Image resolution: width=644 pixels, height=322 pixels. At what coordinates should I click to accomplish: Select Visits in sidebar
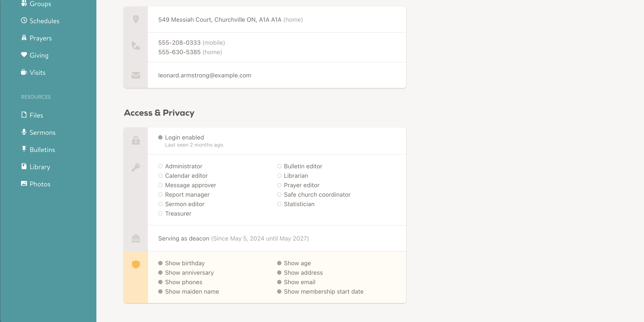click(x=33, y=73)
